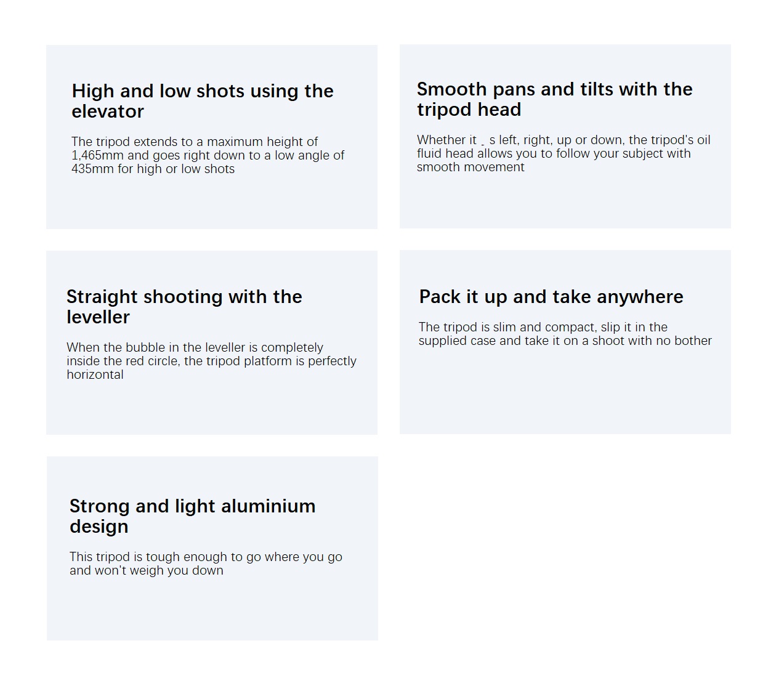The image size is (784, 683).
Task: Click 'tripod head' in the second heading
Action: tap(469, 110)
